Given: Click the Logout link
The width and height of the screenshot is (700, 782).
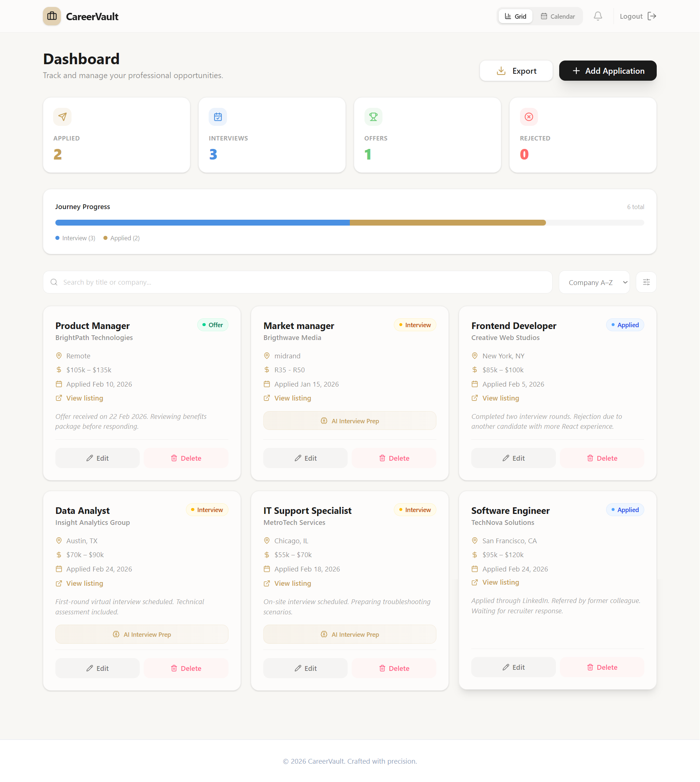Looking at the screenshot, I should point(638,16).
